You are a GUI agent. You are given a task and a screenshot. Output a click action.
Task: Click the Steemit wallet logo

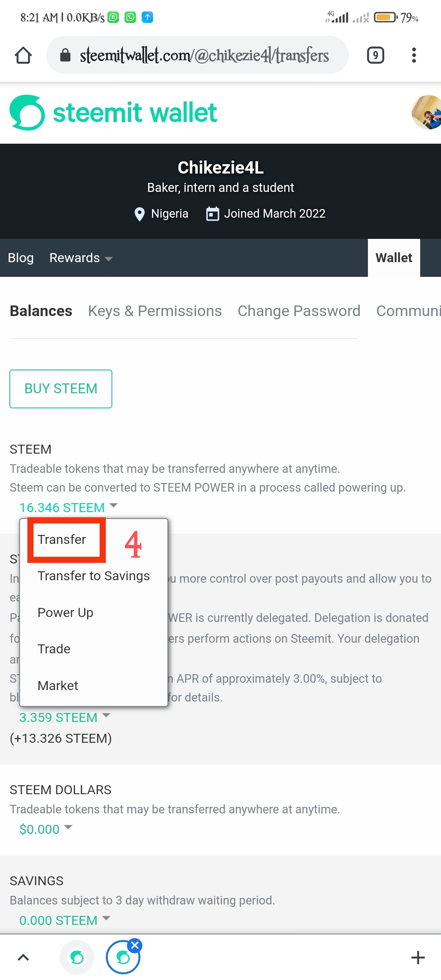(x=113, y=113)
